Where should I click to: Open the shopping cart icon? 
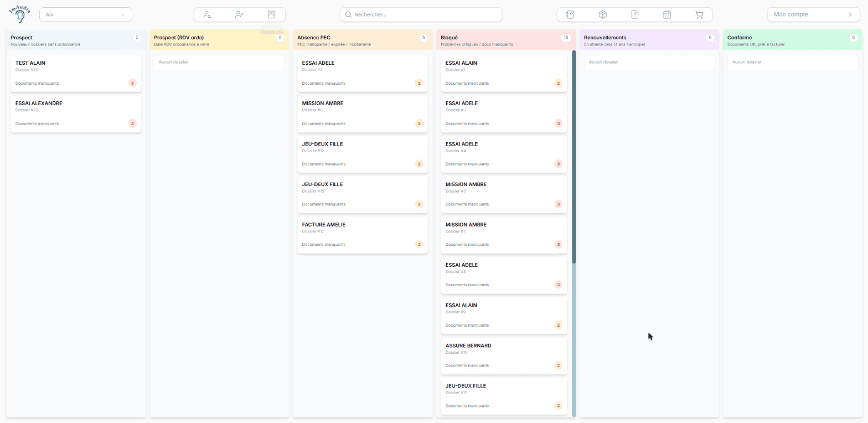point(699,14)
